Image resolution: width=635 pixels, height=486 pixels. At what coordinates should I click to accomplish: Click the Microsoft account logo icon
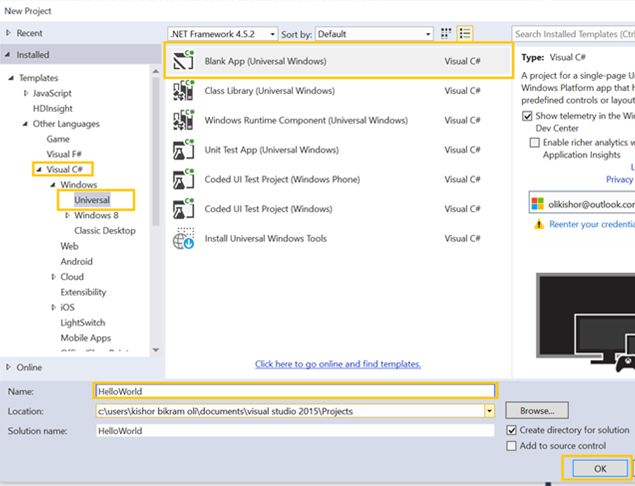(x=537, y=204)
